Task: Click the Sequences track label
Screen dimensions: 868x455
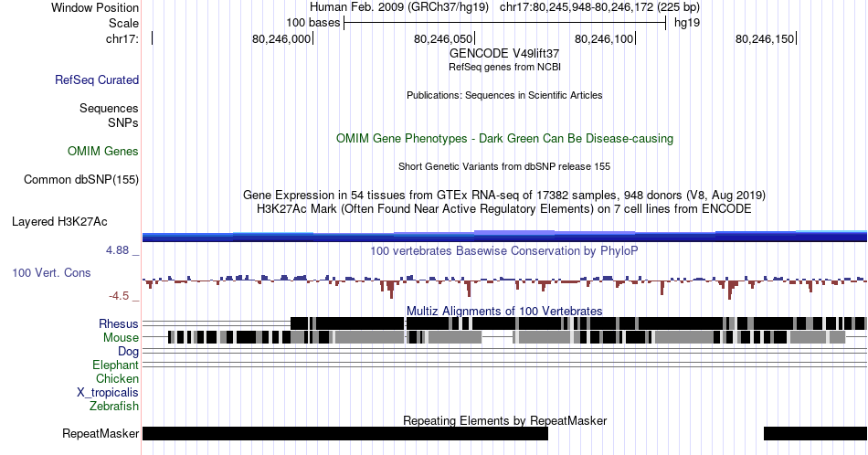Action: click(109, 108)
